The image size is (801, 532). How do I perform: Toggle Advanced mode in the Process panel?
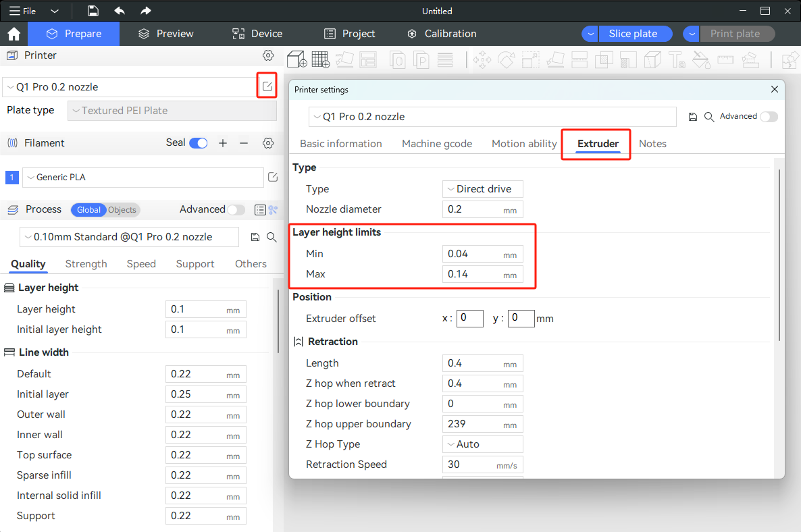[x=236, y=210]
